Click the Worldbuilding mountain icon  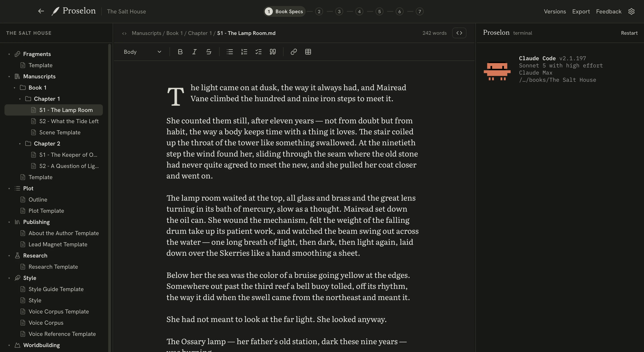pos(17,345)
